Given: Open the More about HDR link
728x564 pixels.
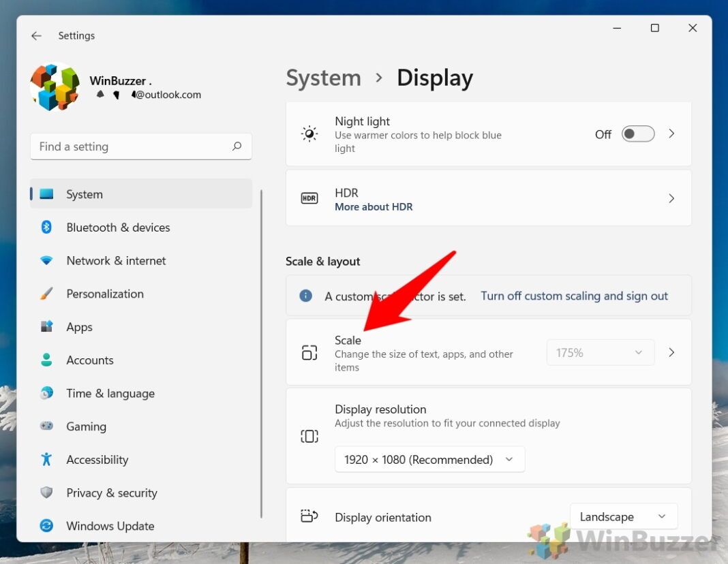Looking at the screenshot, I should (374, 207).
